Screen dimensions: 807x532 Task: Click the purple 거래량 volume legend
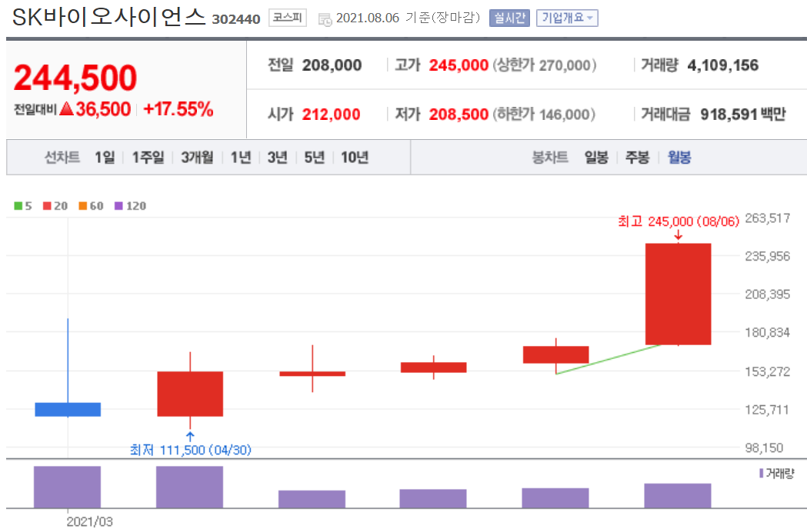point(777,473)
